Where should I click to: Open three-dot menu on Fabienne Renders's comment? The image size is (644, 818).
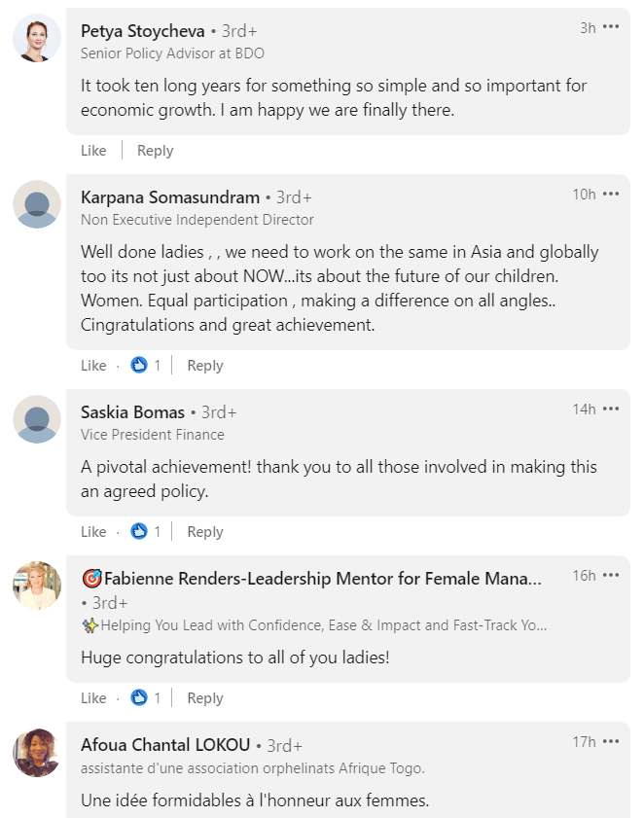tap(611, 575)
